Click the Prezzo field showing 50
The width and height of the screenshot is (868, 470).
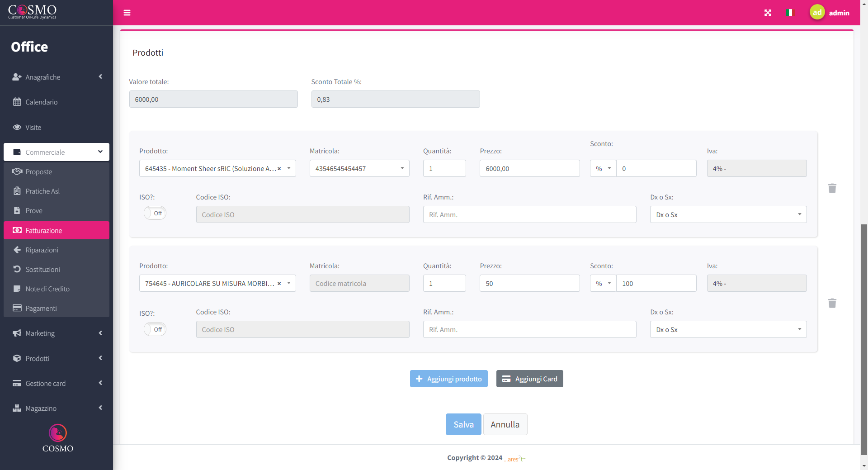pos(530,283)
